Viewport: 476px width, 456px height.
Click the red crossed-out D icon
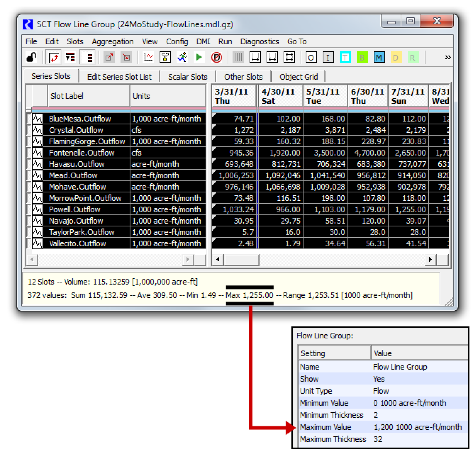click(x=216, y=58)
